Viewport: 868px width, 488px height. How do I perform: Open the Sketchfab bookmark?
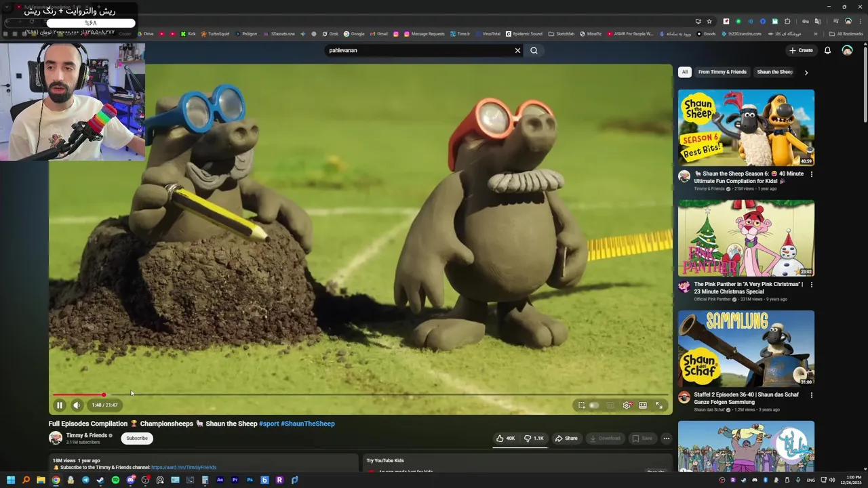(x=561, y=34)
